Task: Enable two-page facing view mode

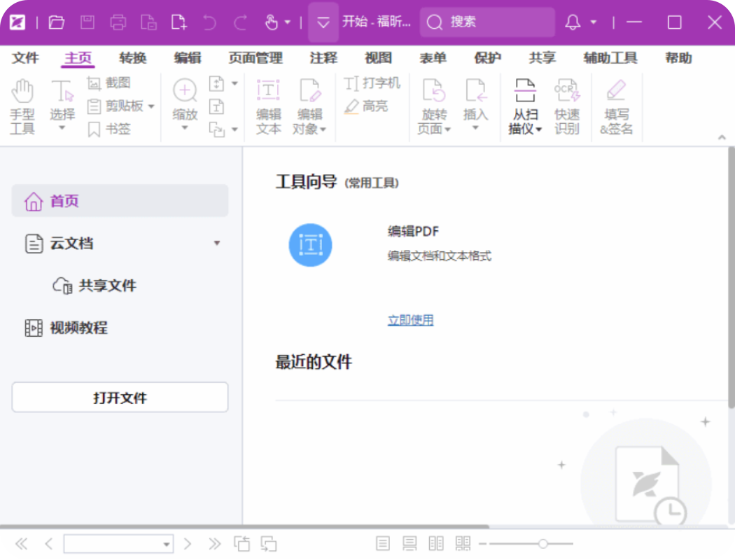Action: [436, 544]
